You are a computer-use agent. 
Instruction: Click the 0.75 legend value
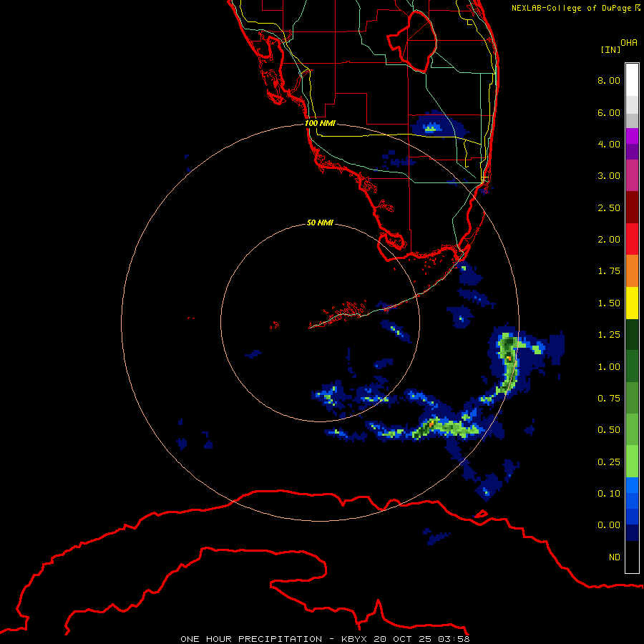tap(609, 399)
